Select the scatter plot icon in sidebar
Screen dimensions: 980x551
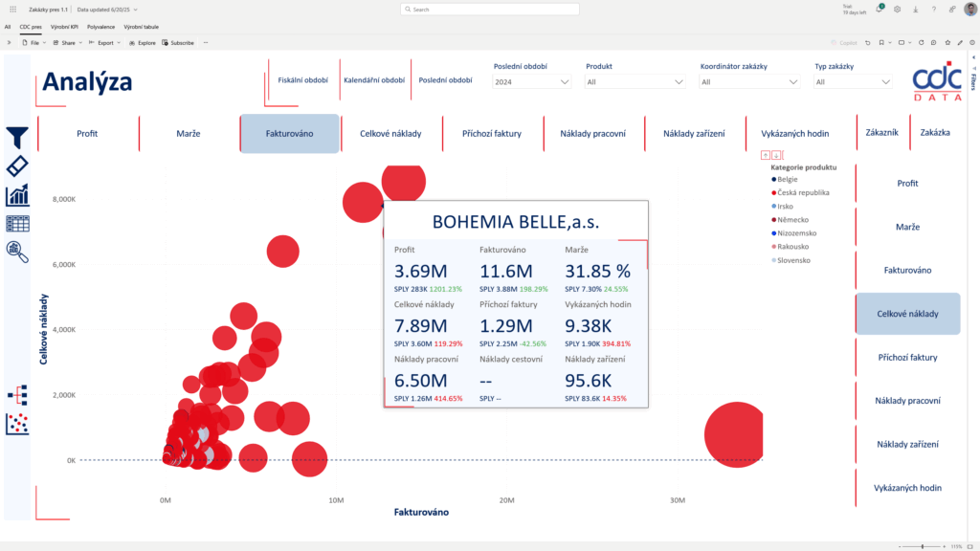(x=17, y=424)
